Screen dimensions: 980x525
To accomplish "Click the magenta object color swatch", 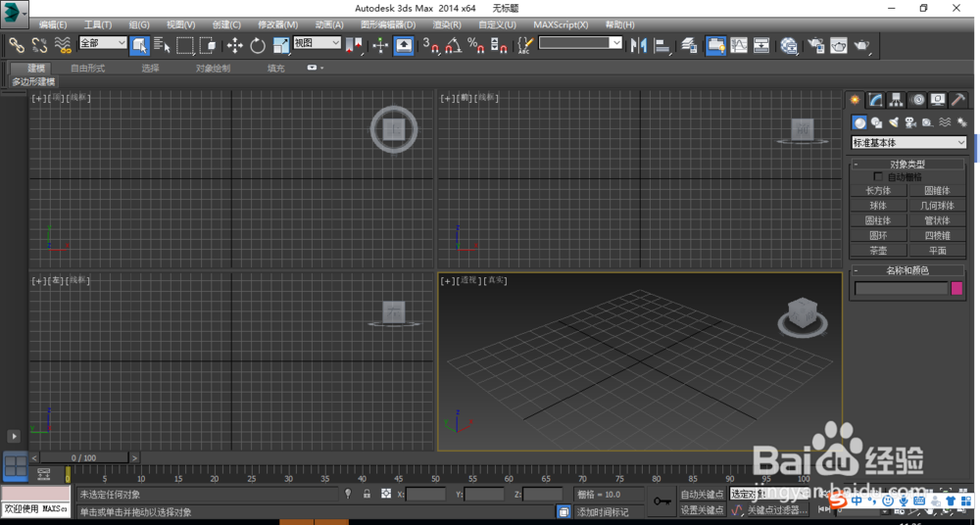I will tap(956, 289).
